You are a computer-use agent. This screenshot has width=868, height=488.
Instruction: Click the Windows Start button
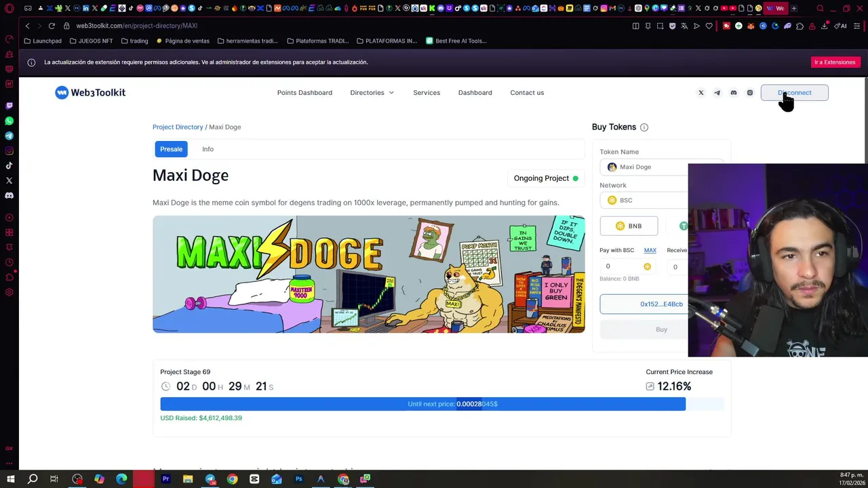click(x=10, y=479)
